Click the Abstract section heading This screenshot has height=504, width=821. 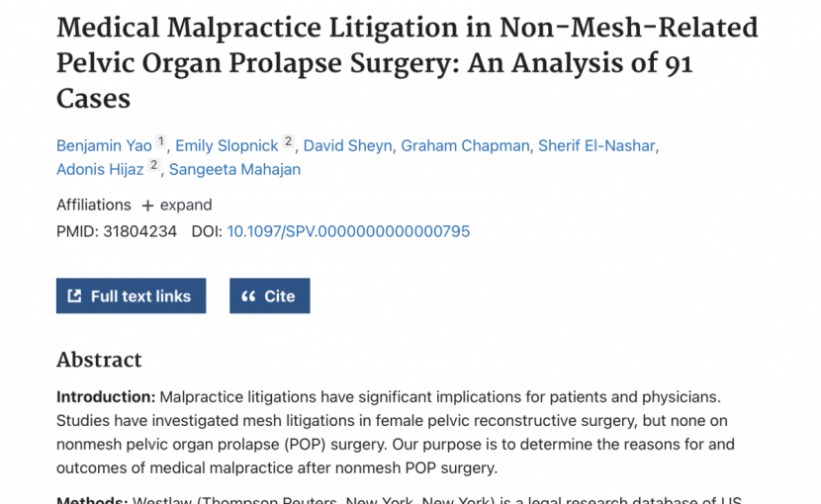[99, 360]
